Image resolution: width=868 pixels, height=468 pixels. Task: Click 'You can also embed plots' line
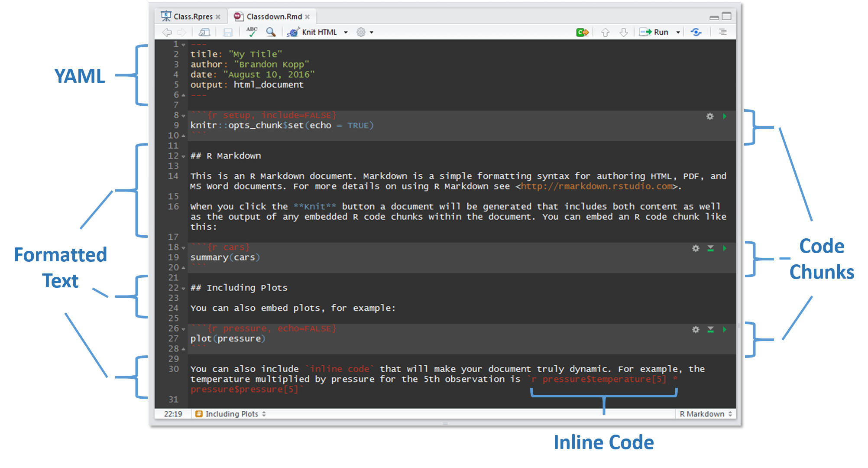(x=293, y=308)
